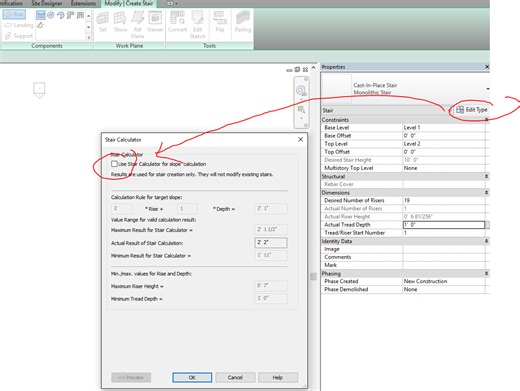Collapse the Dimensions section
Screen dimensions: 520x391
coord(486,193)
